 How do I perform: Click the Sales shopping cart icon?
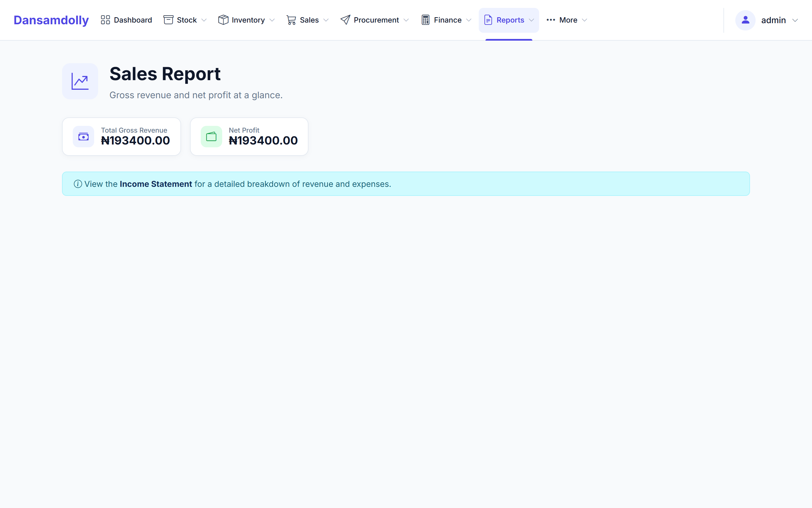pos(291,20)
